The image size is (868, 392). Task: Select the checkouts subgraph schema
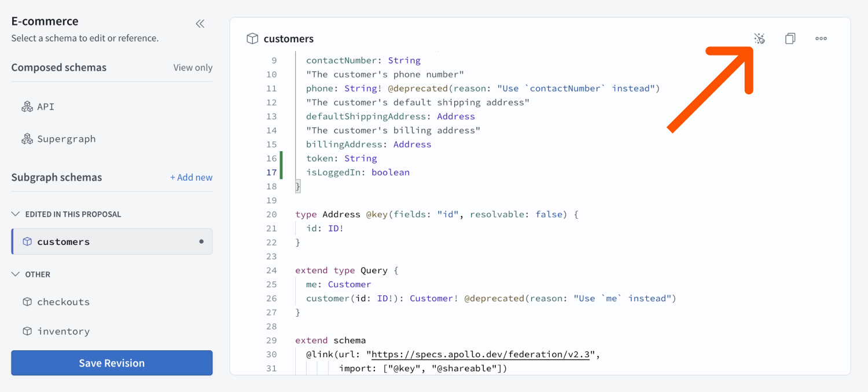pyautogui.click(x=62, y=302)
